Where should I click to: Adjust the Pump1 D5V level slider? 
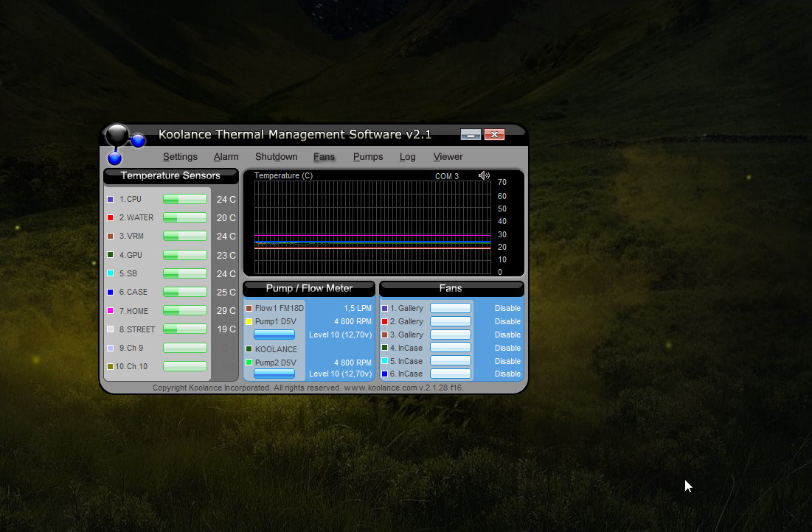pyautogui.click(x=274, y=335)
